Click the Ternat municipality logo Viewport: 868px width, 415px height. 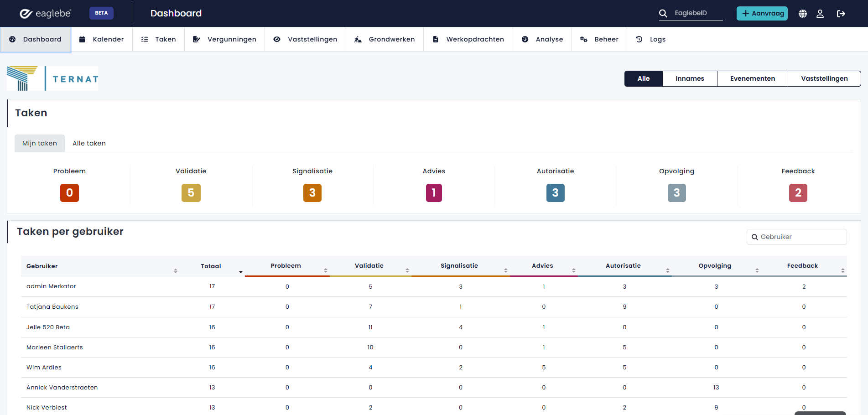[x=52, y=78]
